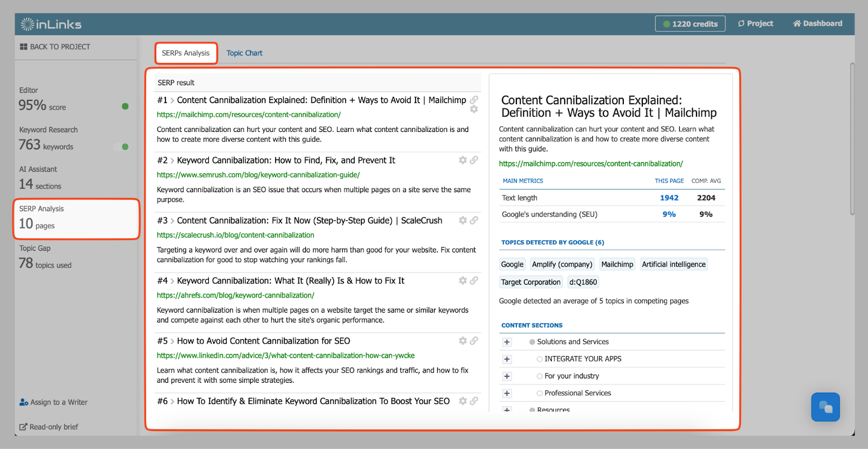Viewport: 868px width, 449px height.
Task: Open the Dashboard header link
Action: tap(818, 23)
